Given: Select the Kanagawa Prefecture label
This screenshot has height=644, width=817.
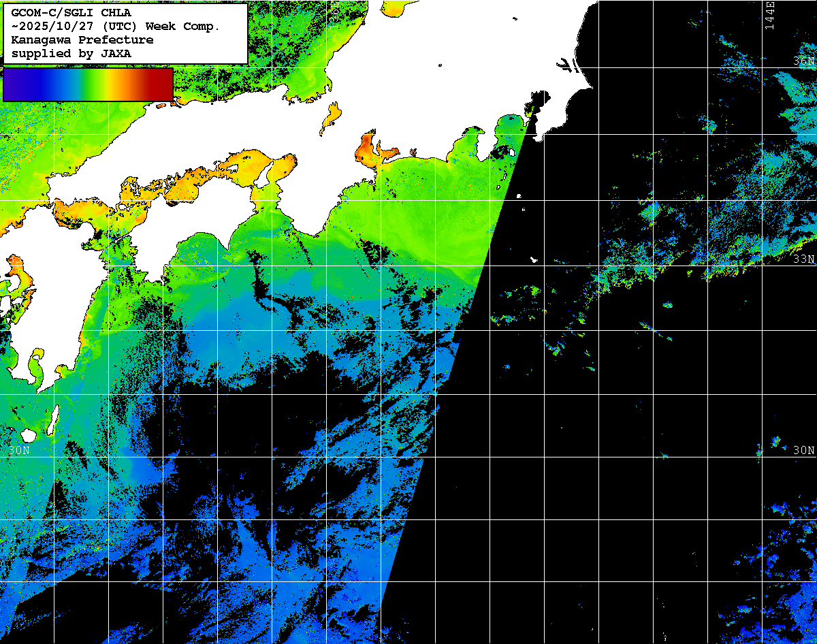Looking at the screenshot, I should click(82, 39).
